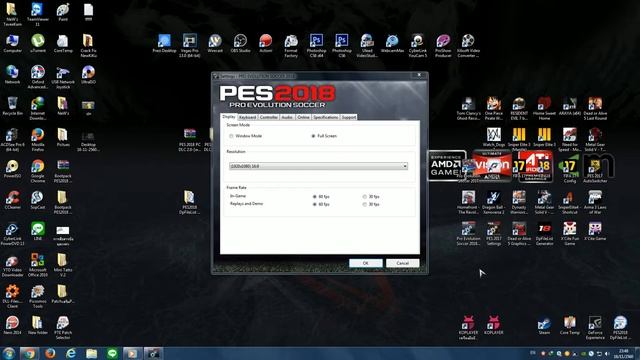Open the LINE desktop shortcut

point(38,231)
